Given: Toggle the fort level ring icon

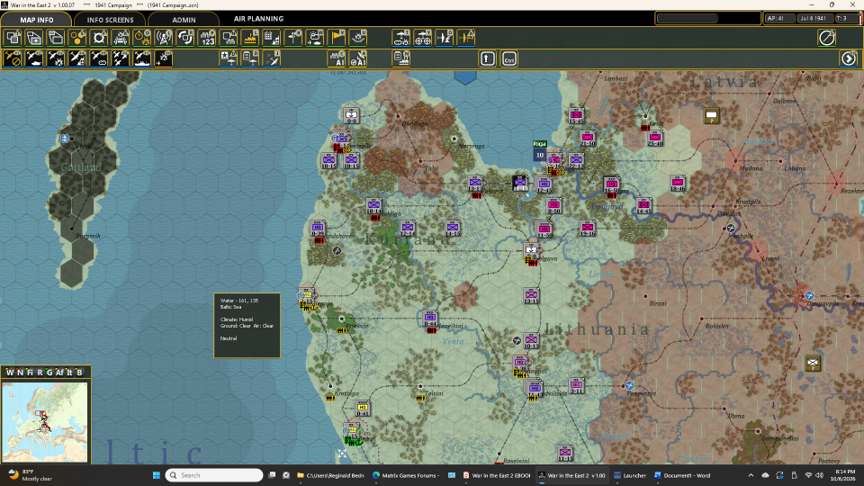Looking at the screenshot, I should click(x=99, y=37).
